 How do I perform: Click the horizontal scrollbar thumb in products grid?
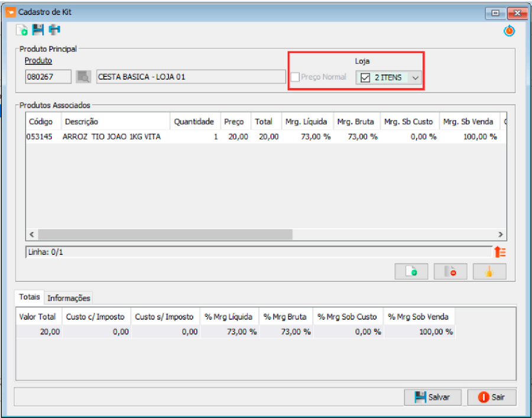(166, 234)
